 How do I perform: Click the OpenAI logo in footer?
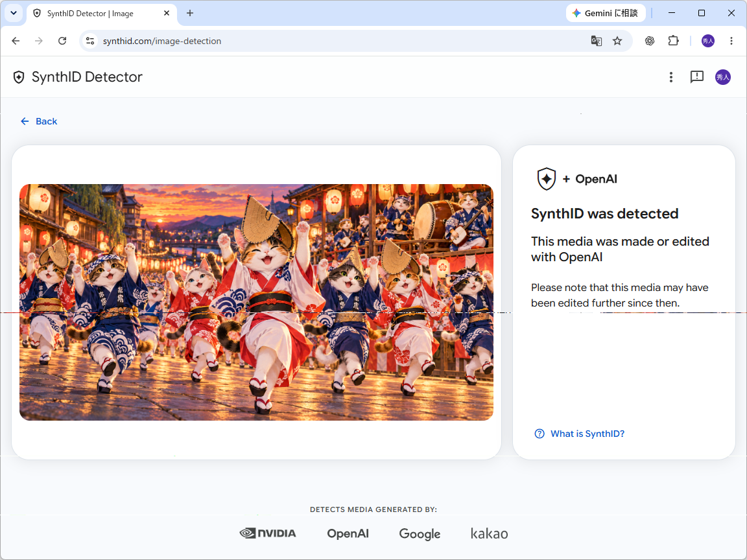[x=348, y=534]
